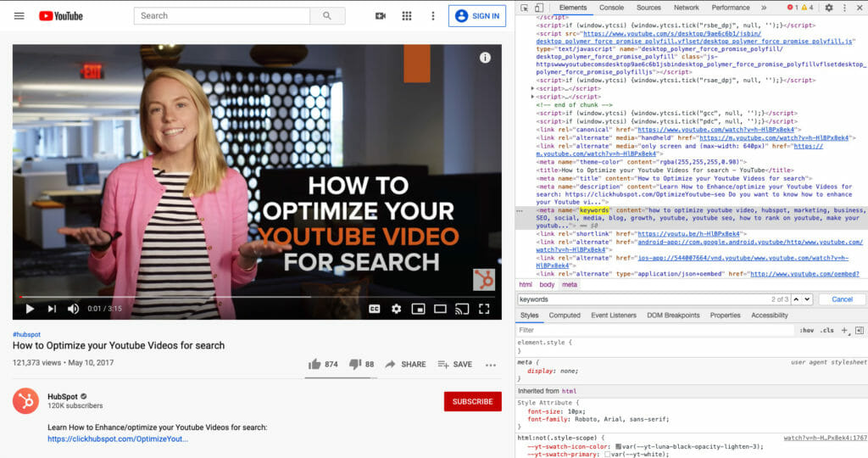The height and width of the screenshot is (458, 868).
Task: Click the red error count badge
Action: coord(793,8)
